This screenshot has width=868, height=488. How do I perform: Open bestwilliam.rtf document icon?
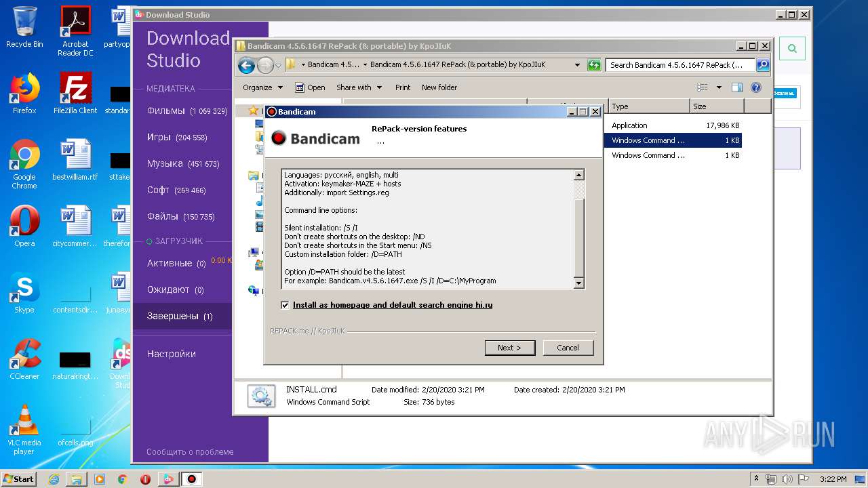pyautogui.click(x=75, y=159)
